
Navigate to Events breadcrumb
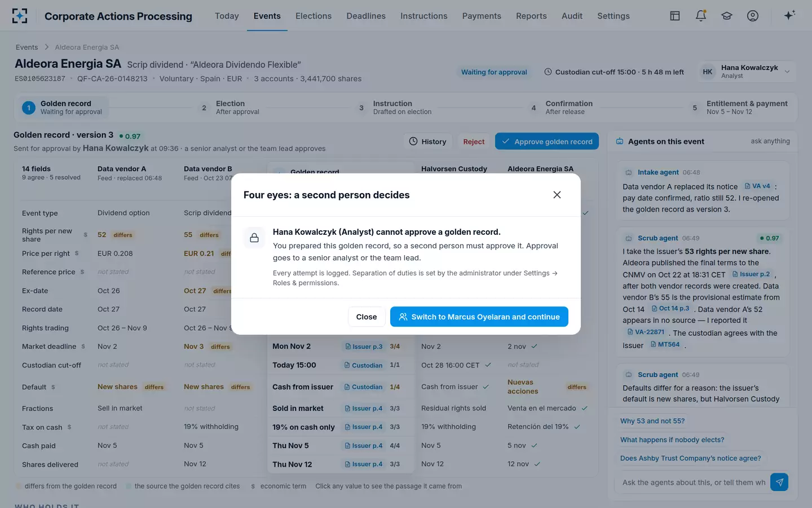(27, 47)
